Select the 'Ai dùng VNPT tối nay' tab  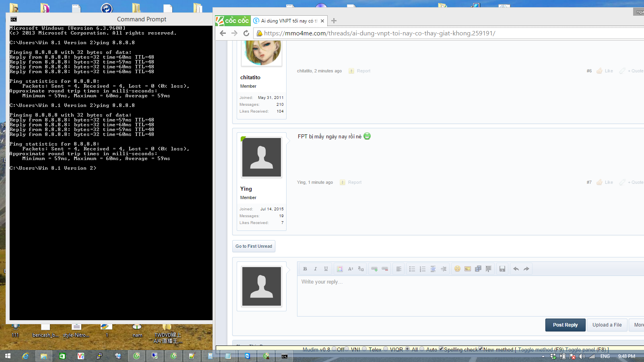tap(289, 21)
